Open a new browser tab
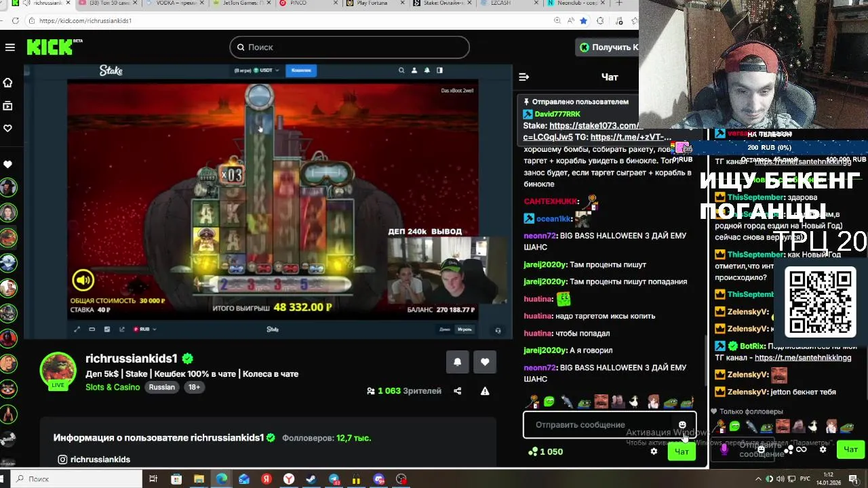The image size is (868, 488). tap(619, 3)
